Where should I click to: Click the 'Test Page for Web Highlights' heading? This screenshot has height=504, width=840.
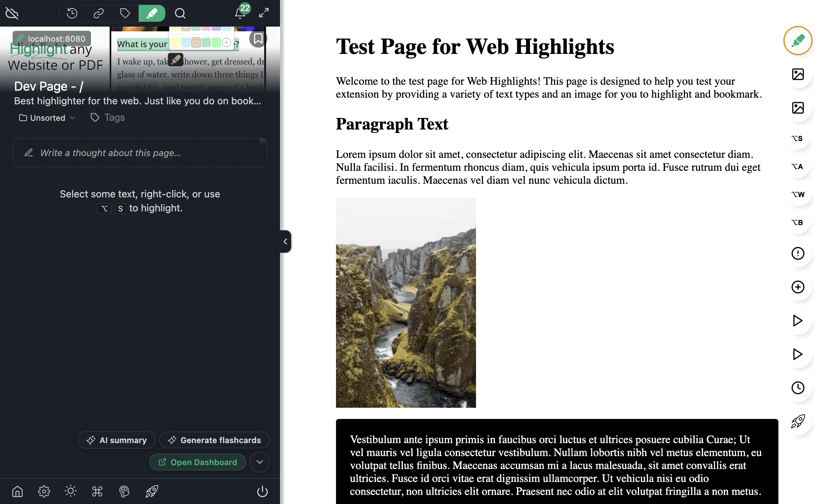(x=475, y=46)
